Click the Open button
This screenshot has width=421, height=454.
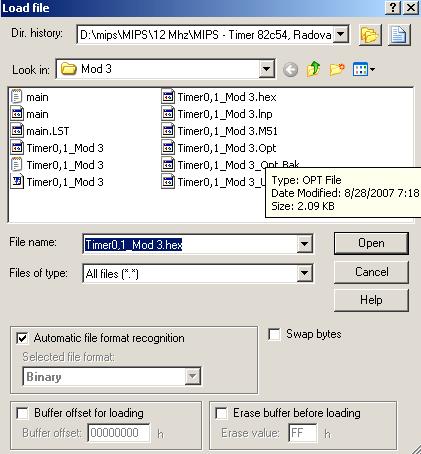click(371, 243)
